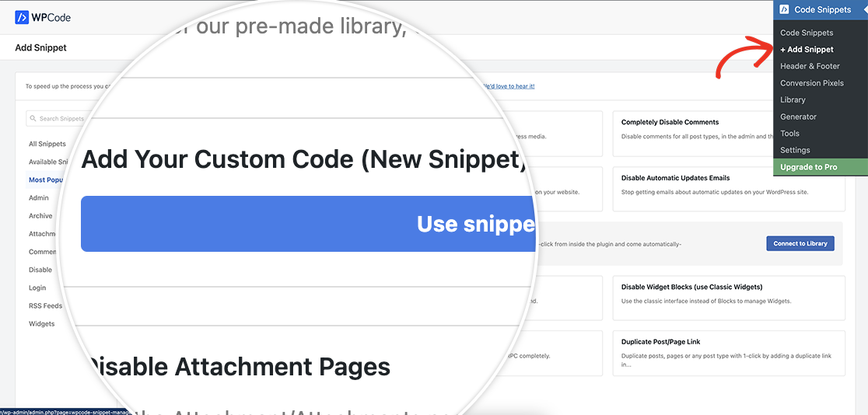
Task: Select + Add Snippet in the menu
Action: (807, 50)
